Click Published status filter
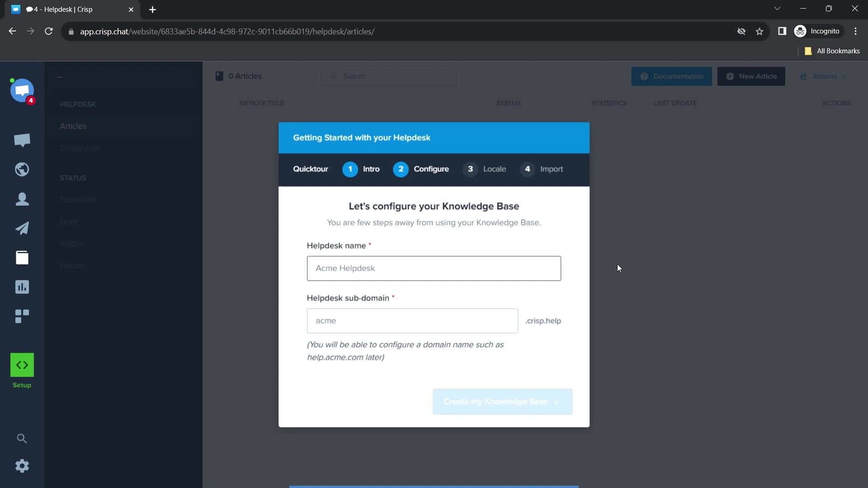The height and width of the screenshot is (488, 868). [77, 200]
